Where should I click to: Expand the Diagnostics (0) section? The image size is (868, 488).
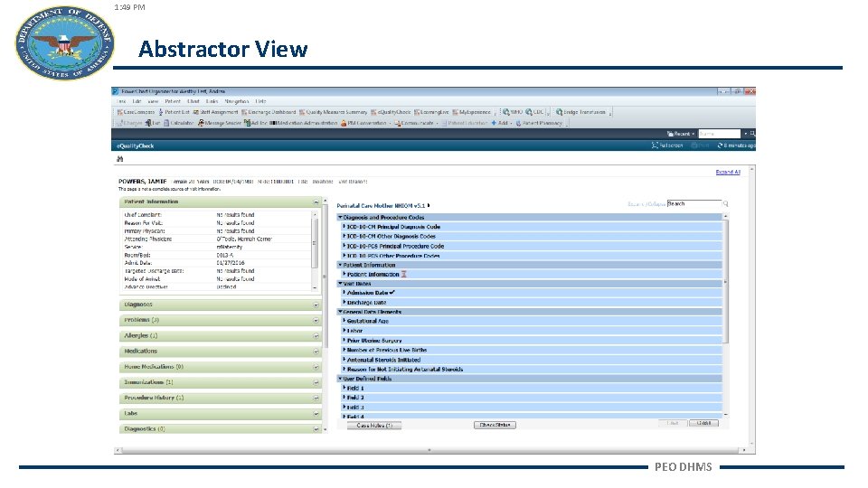click(x=316, y=428)
